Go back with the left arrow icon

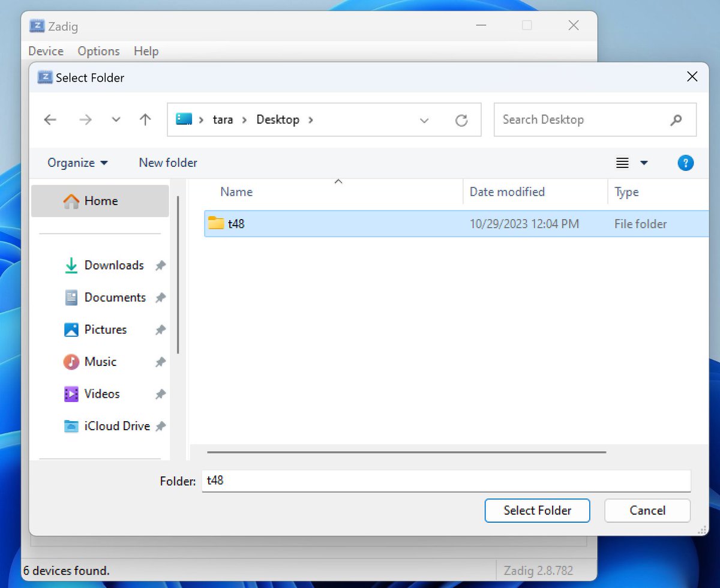50,120
